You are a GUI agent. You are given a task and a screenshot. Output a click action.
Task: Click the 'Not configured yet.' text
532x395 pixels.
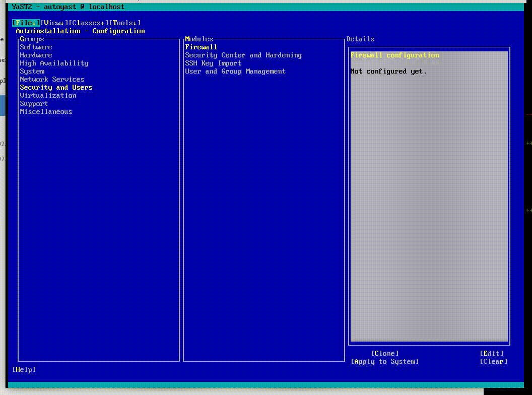[388, 71]
